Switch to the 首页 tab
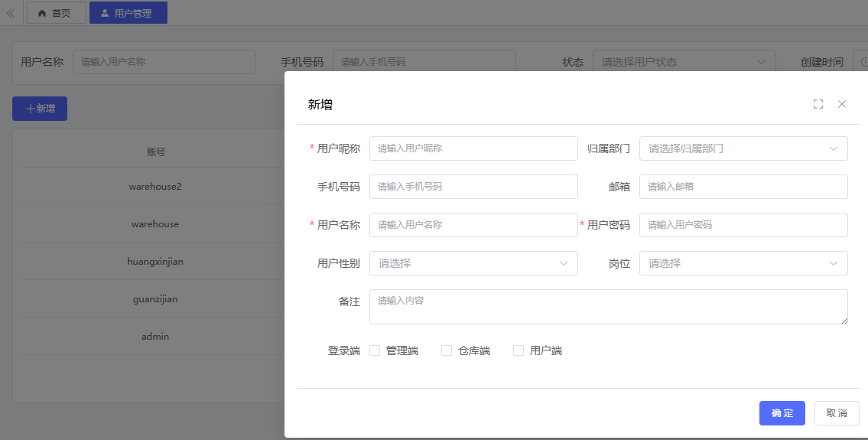This screenshot has width=868, height=440. click(x=56, y=13)
